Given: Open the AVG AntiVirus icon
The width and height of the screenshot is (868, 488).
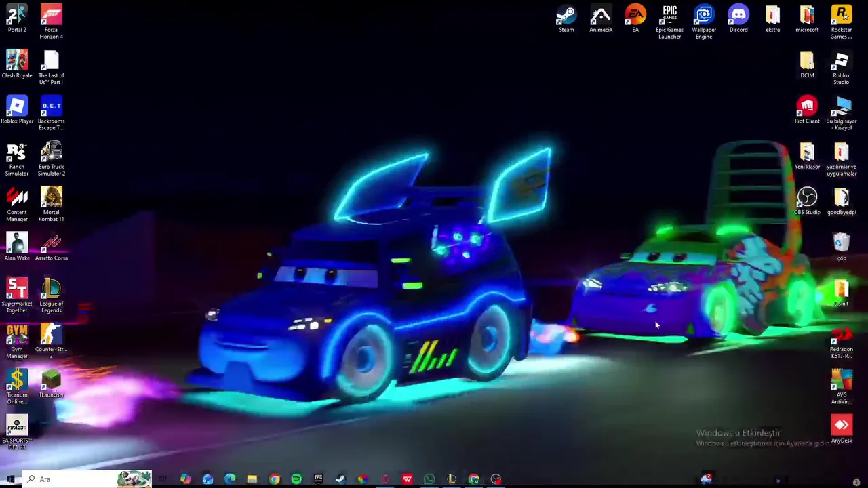Looking at the screenshot, I should [842, 386].
